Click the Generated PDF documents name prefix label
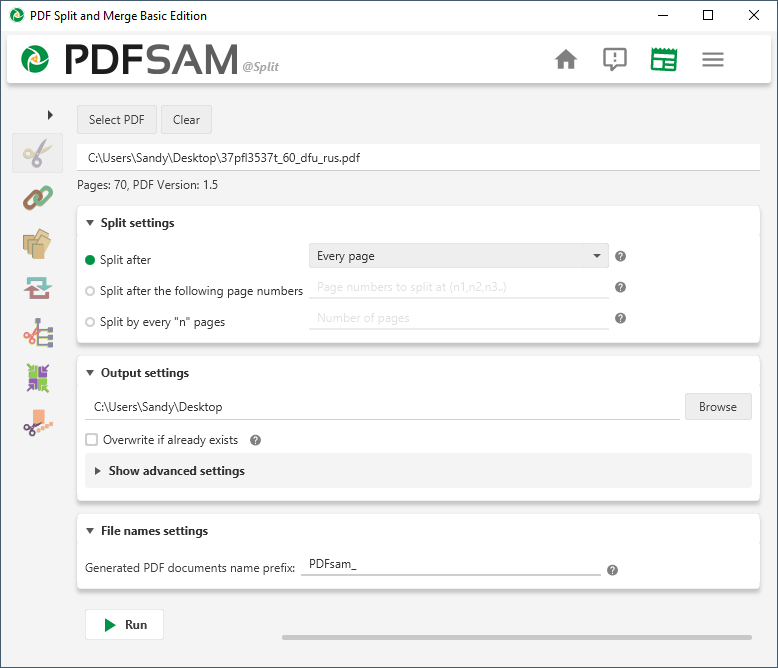The width and height of the screenshot is (778, 668). point(190,568)
